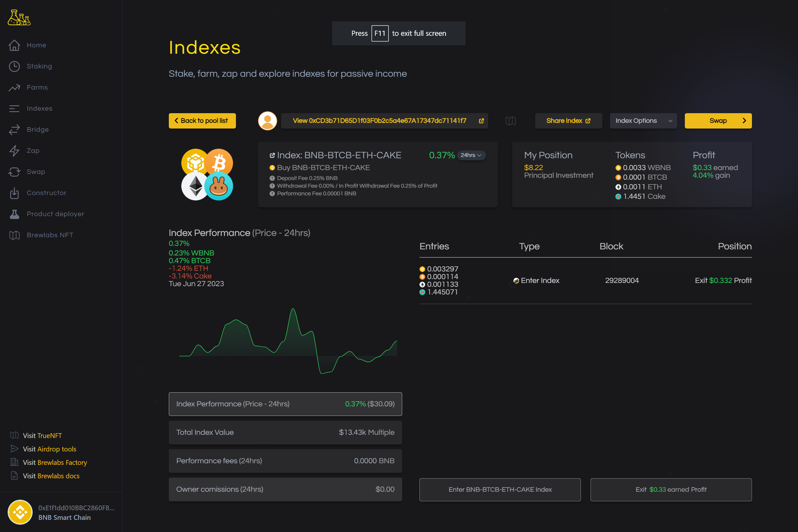The height and width of the screenshot is (532, 798).
Task: Open Brewlabs NFT map icon
Action: tap(14, 235)
